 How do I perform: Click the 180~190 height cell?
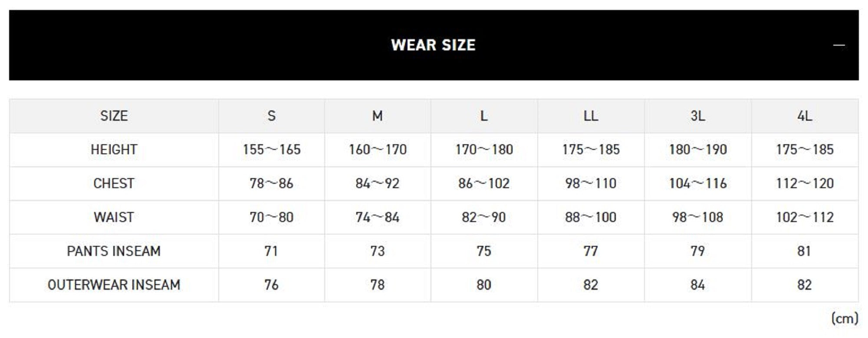(x=697, y=149)
